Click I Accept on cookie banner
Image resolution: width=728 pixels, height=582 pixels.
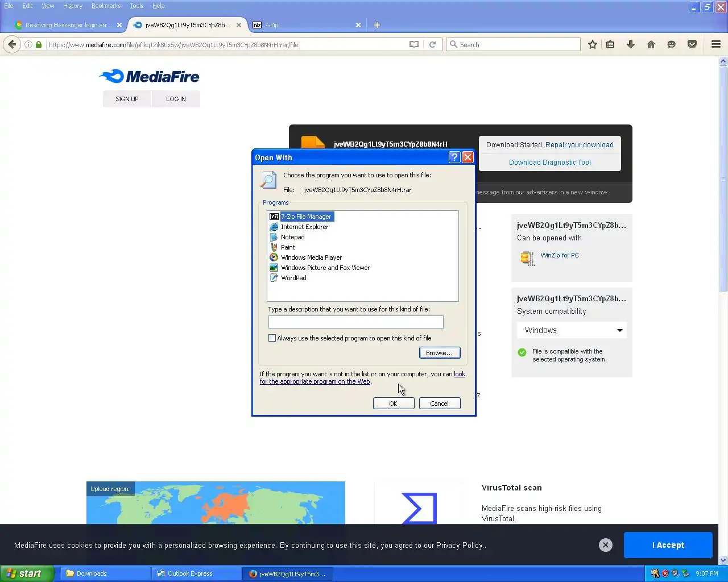[x=668, y=545]
